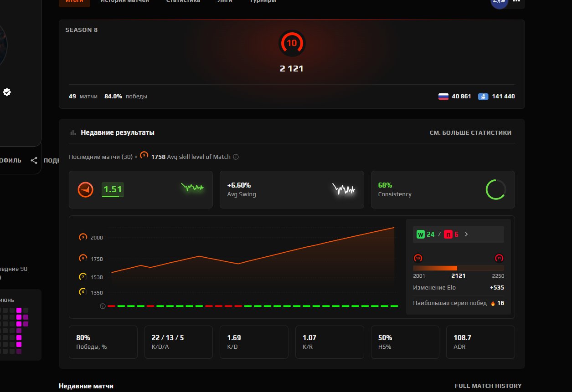Click the 68% Consistency value
Screen dimensions: 572x392
tap(385, 185)
